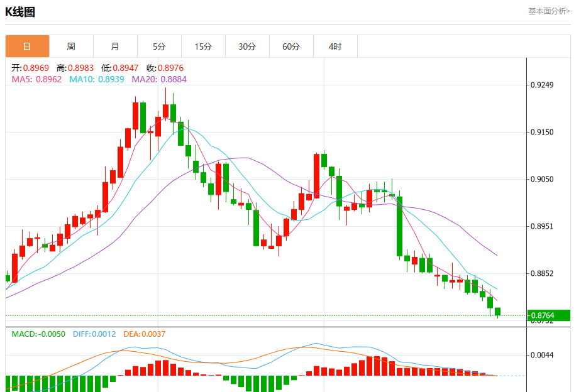Switch to the 月 monthly tab

116,46
